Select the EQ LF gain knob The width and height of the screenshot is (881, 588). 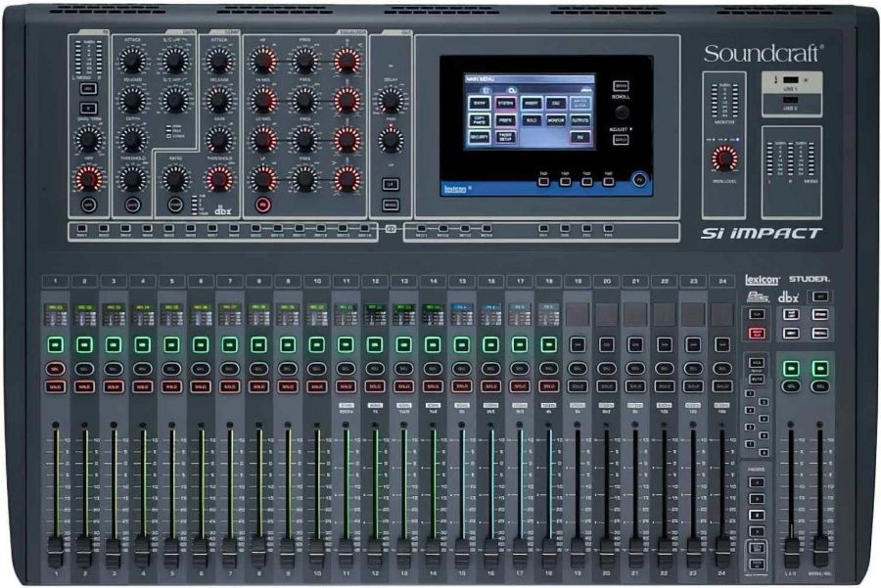(263, 179)
